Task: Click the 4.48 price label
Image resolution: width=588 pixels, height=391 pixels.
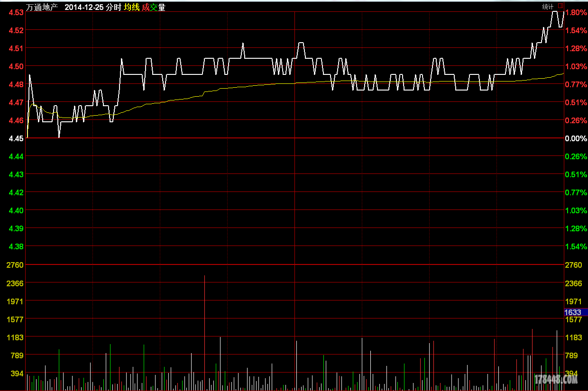Action: (16, 84)
